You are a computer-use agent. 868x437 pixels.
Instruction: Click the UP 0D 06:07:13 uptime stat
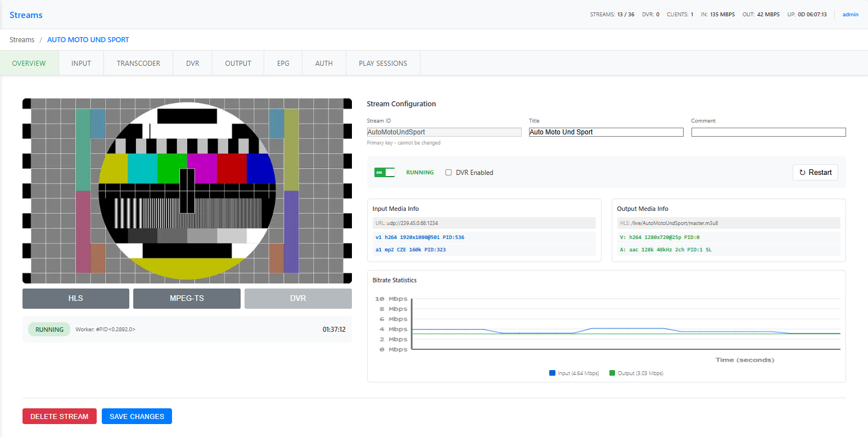click(x=807, y=15)
